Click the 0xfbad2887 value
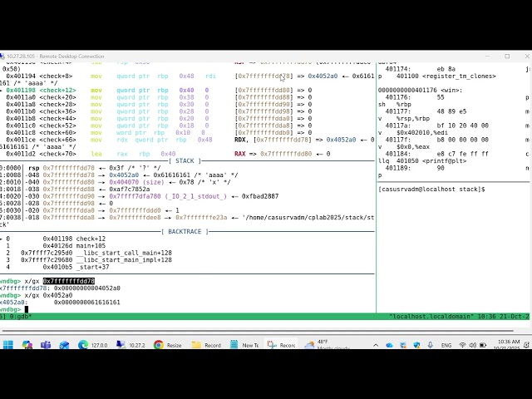The height and width of the screenshot is (399, 532). tap(260, 196)
